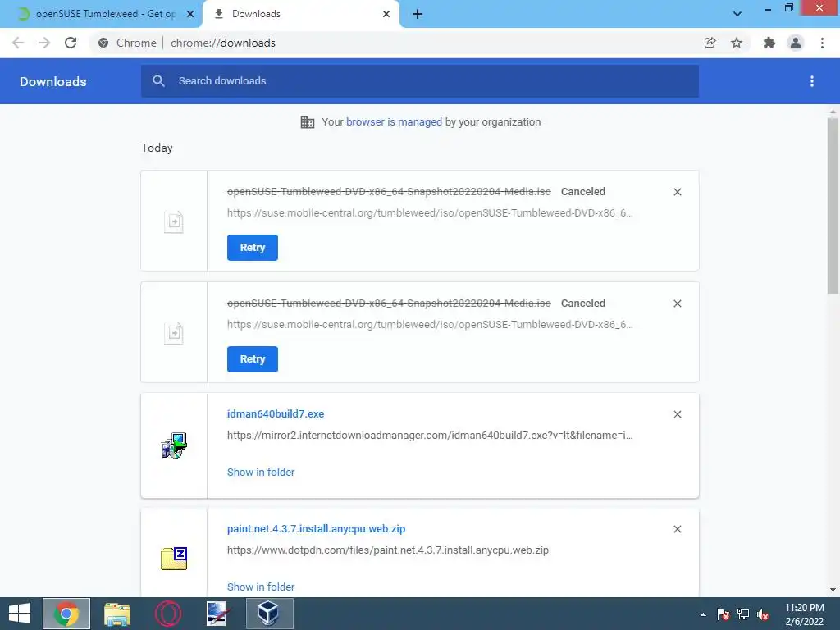Screen dimensions: 840x630
Task: Click second canceled download's suse.mobile-central URL
Action: [430, 324]
